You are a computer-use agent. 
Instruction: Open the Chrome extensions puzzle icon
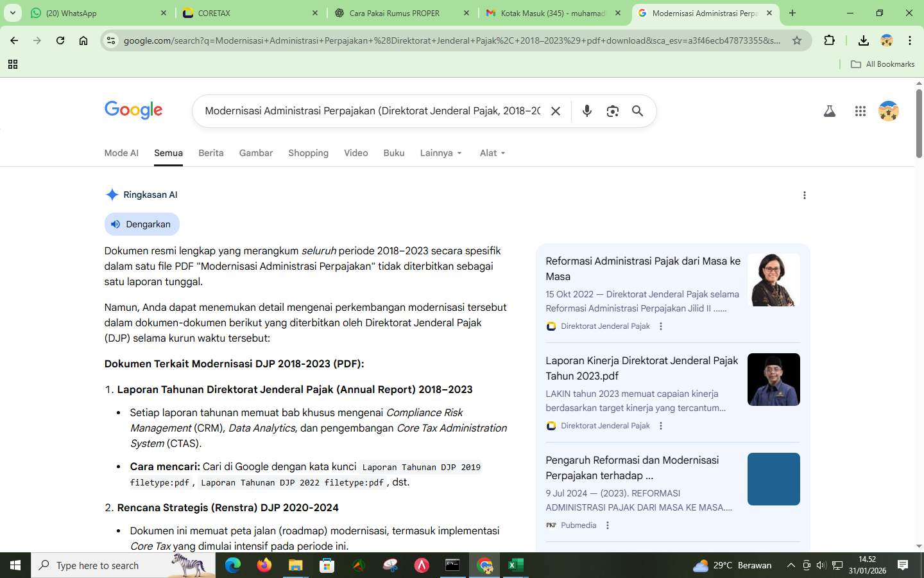829,40
